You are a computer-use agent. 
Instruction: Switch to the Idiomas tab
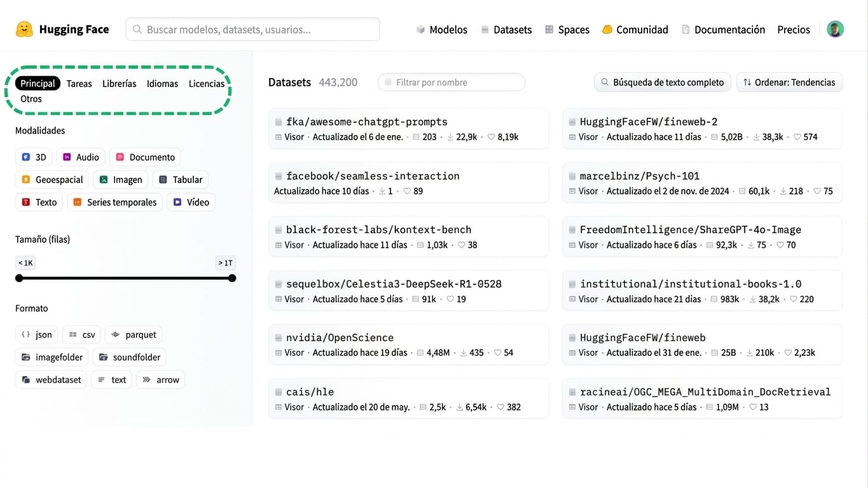click(x=163, y=83)
